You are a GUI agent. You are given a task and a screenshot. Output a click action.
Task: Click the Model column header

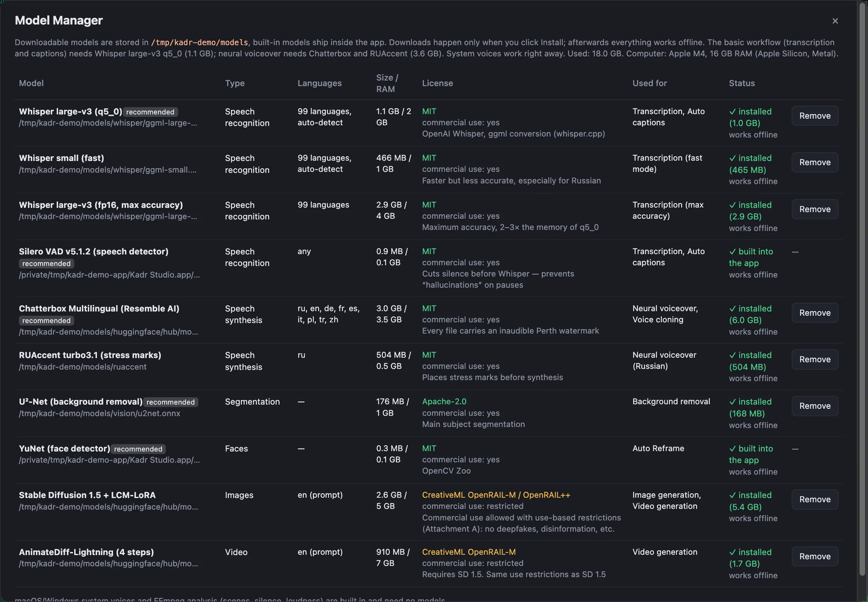point(31,83)
